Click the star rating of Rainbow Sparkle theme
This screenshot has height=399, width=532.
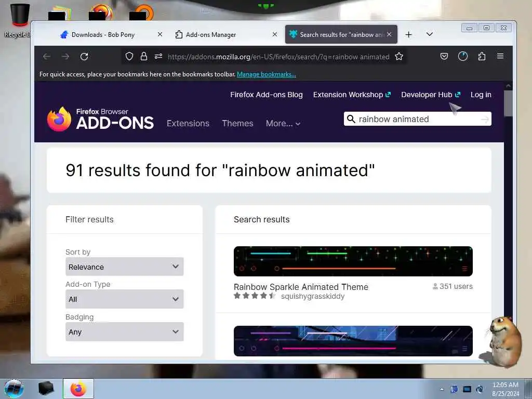pyautogui.click(x=255, y=296)
